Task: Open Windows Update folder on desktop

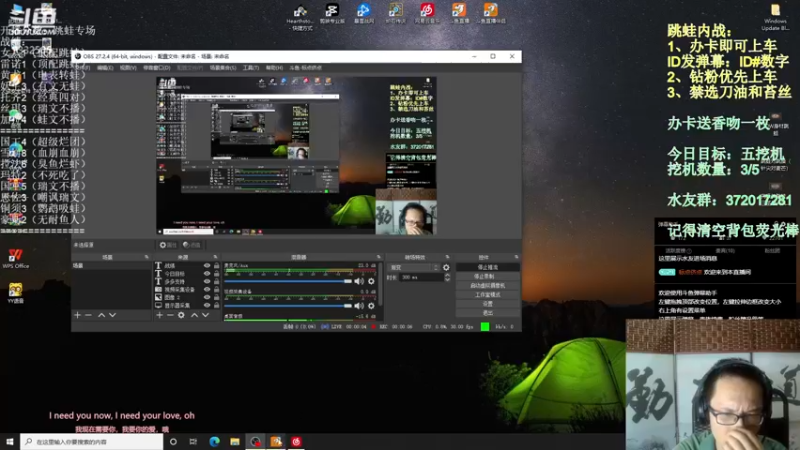Action: [775, 17]
